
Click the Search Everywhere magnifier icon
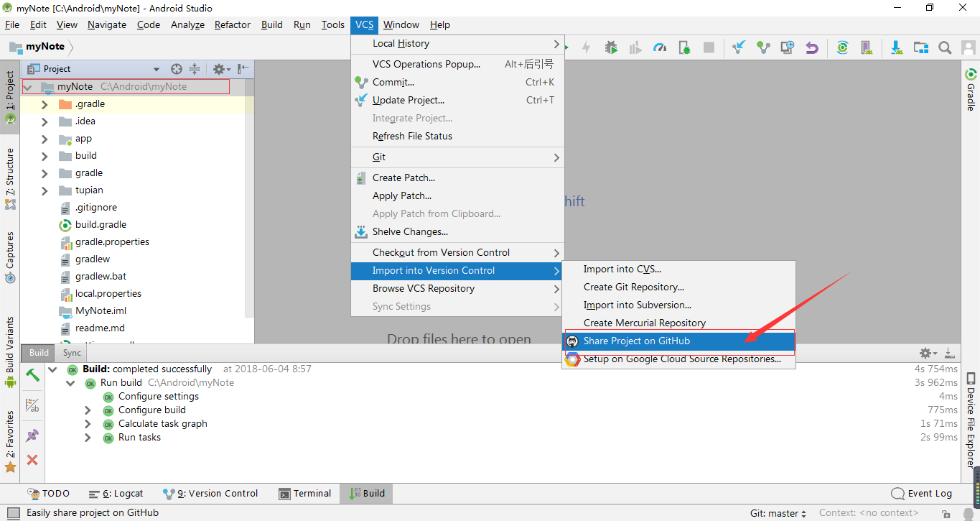pos(946,47)
